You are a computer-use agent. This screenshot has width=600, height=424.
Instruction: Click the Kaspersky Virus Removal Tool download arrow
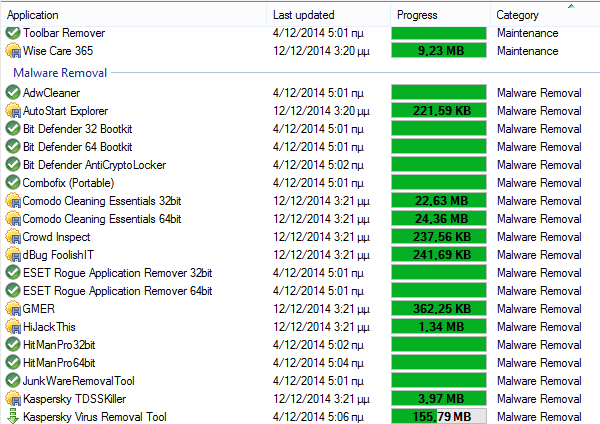13,416
